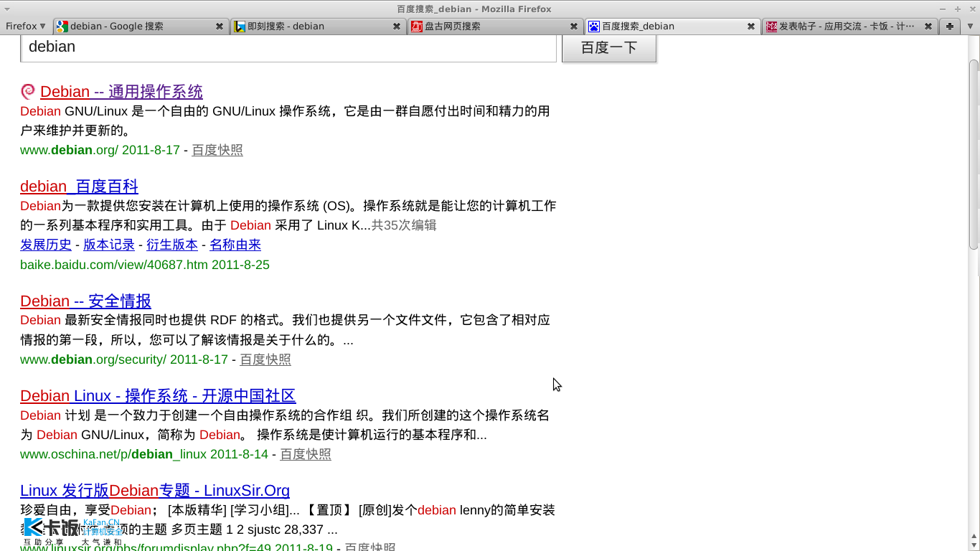
Task: Click the Google favicon on first tab
Action: click(62, 27)
